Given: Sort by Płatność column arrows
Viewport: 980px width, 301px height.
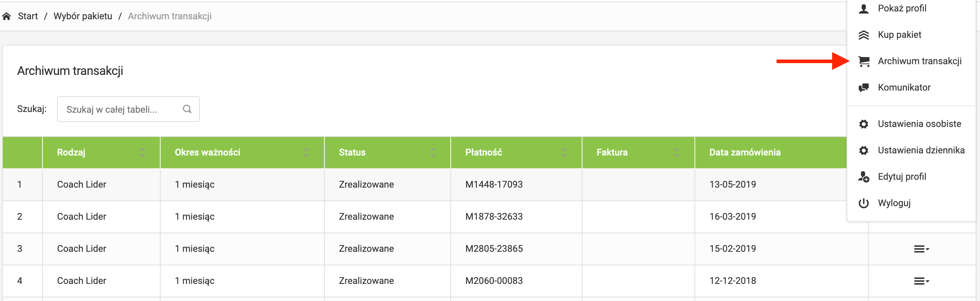Looking at the screenshot, I should (x=564, y=152).
